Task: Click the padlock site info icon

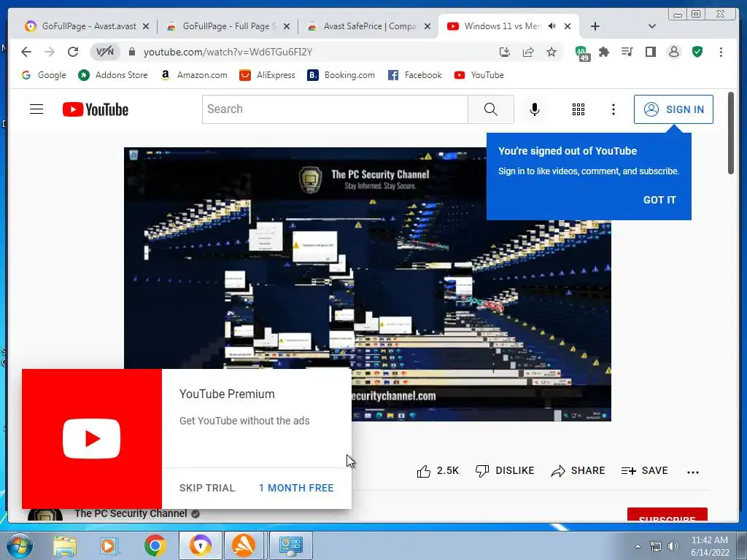Action: (132, 52)
